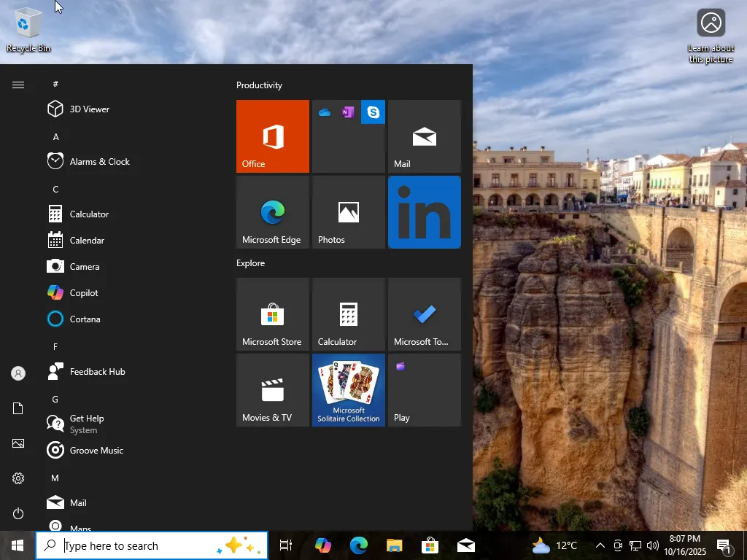
Task: Open the Microsoft Solitaire Collection tile
Action: 349,390
